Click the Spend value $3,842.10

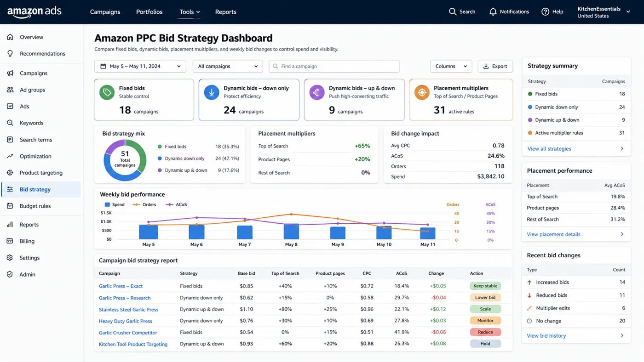491,176
